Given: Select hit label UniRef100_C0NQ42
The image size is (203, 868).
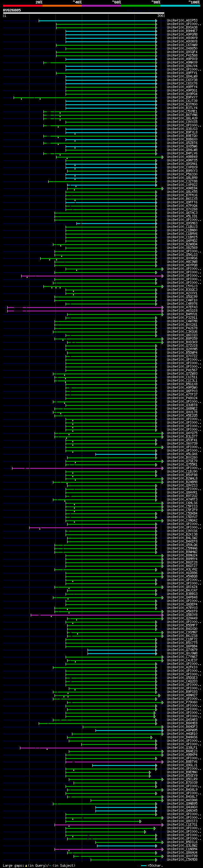Looking at the screenshot, I should click(182, 520).
